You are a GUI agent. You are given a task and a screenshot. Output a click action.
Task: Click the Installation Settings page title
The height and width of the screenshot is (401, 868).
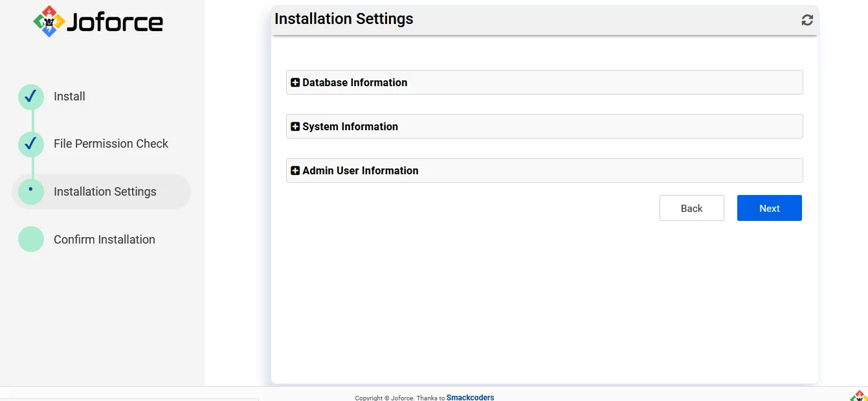coord(344,19)
